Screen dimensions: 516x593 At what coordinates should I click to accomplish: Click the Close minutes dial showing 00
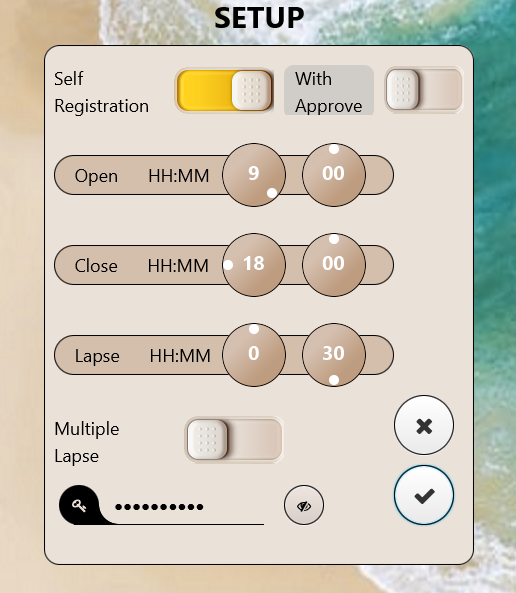(x=334, y=265)
